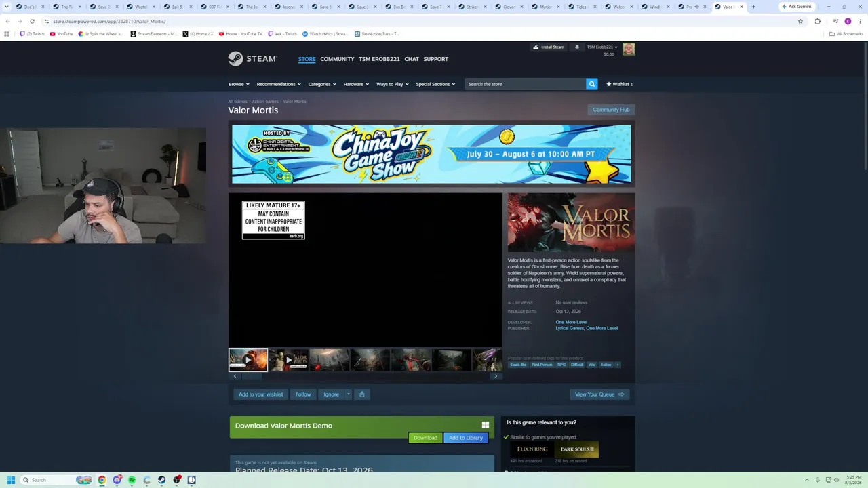
Task: Open a new browser tab
Action: point(753,7)
